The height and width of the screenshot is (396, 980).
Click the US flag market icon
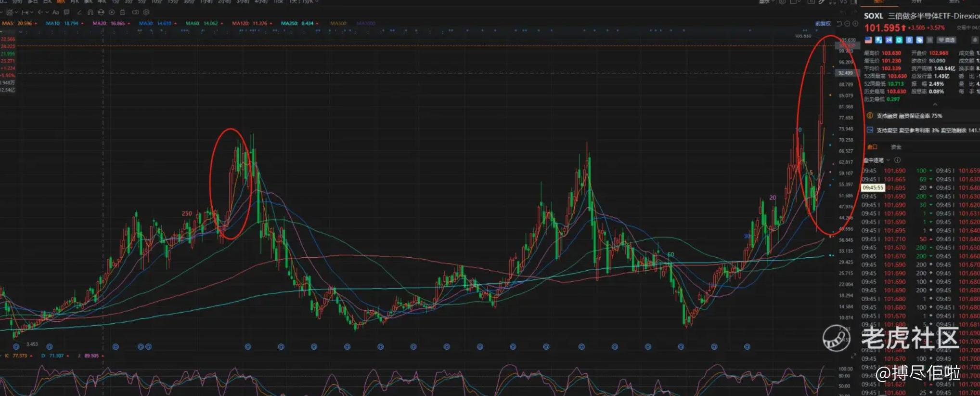pos(868,40)
